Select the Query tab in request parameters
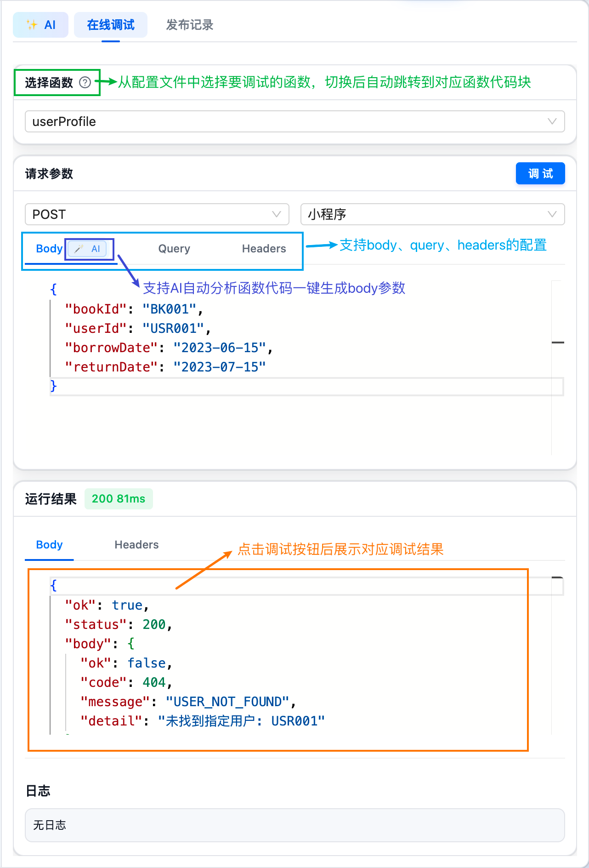Screen dimensions: 589x868 (x=174, y=249)
